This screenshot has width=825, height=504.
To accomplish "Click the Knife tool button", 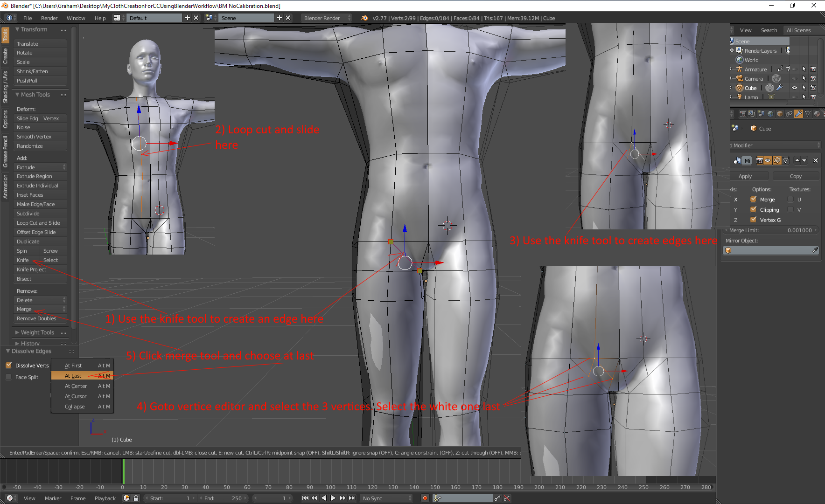I will click(27, 260).
